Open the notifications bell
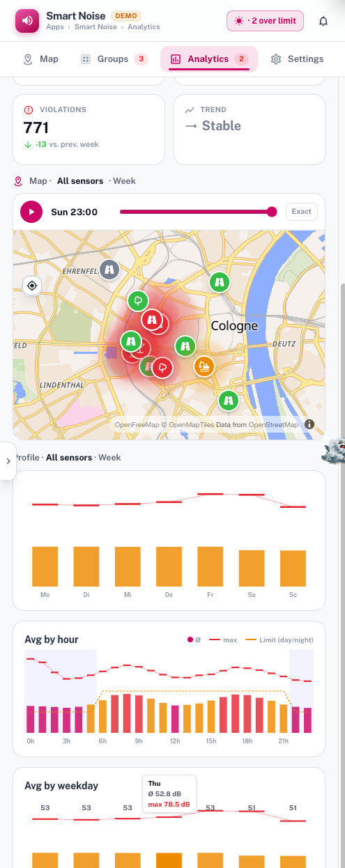345x868 pixels. [x=323, y=21]
